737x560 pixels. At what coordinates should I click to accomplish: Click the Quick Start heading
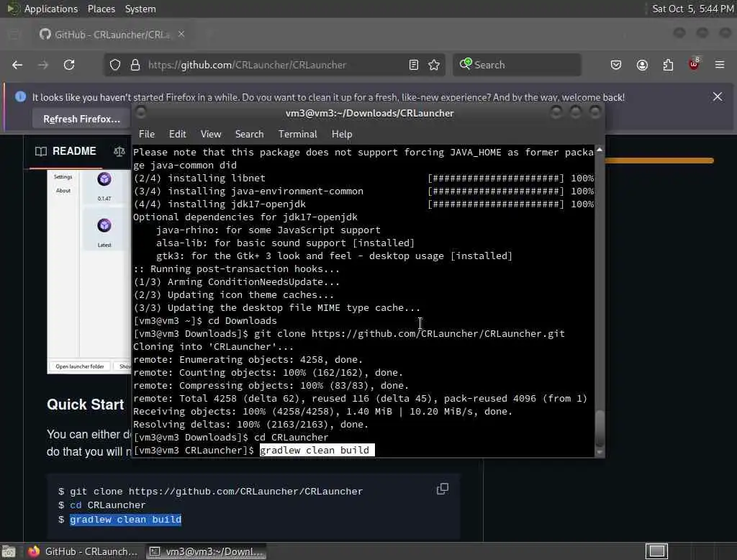coord(85,405)
